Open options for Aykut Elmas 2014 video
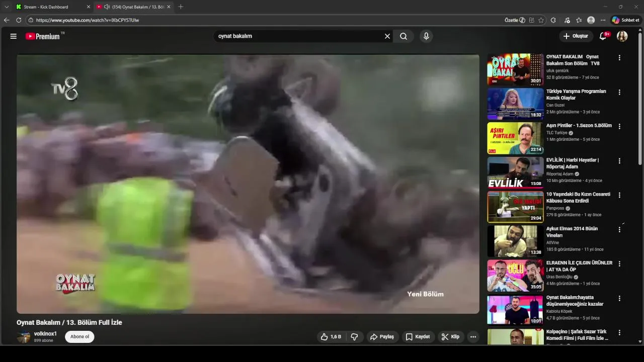 click(x=619, y=230)
